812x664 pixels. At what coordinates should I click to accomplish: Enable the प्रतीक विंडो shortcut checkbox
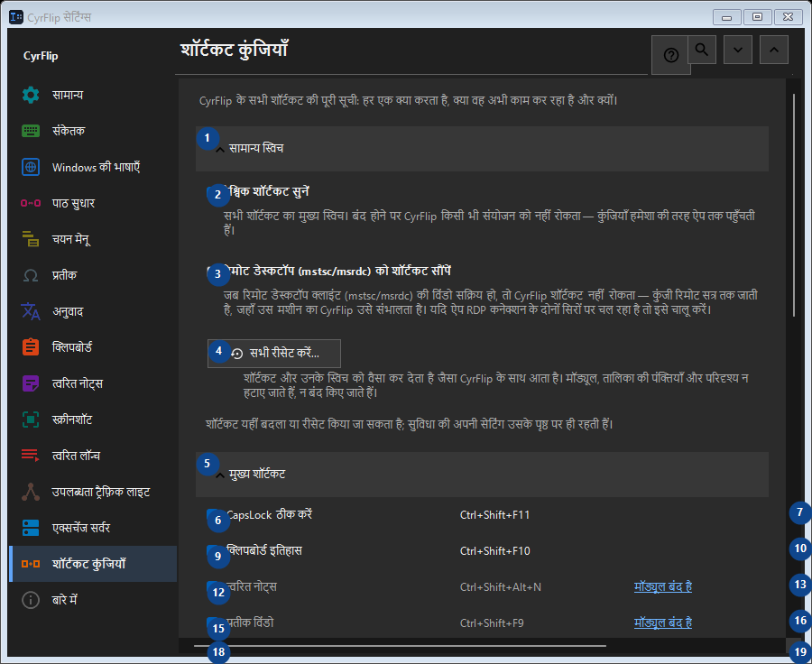point(213,623)
